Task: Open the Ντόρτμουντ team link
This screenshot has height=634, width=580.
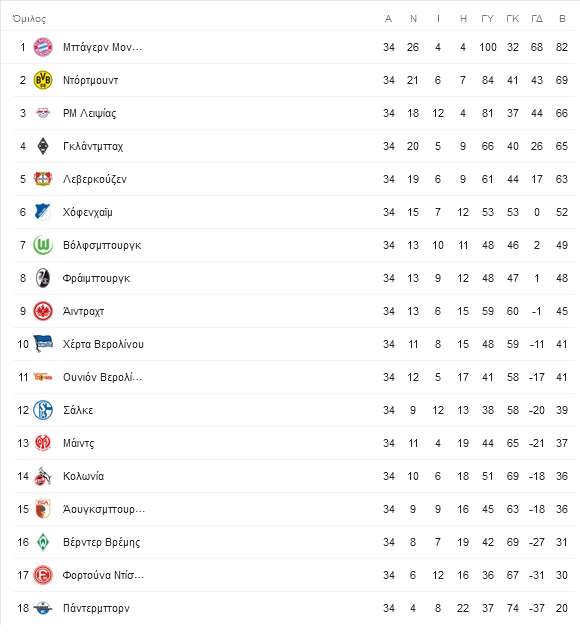Action: tap(91, 80)
